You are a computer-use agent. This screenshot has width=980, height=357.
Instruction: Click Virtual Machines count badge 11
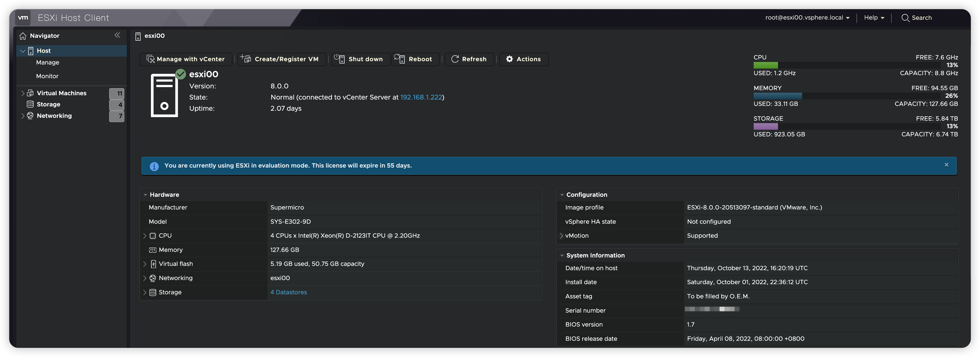pos(117,93)
